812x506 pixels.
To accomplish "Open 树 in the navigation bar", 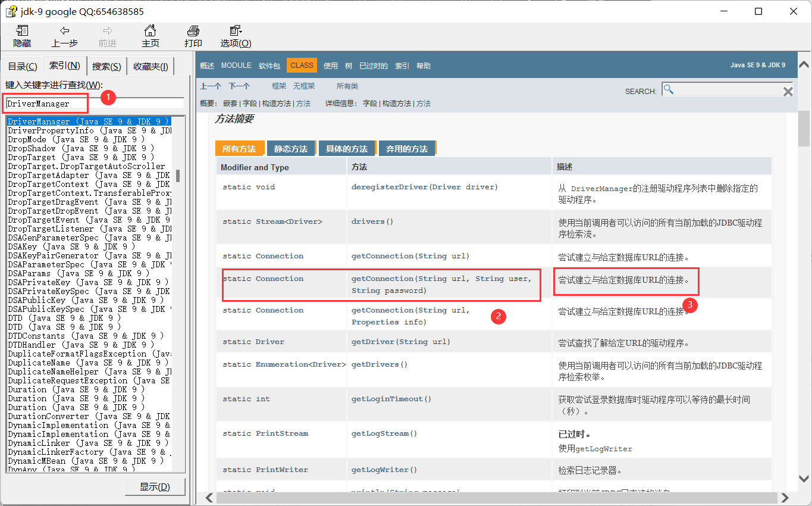I will click(349, 65).
